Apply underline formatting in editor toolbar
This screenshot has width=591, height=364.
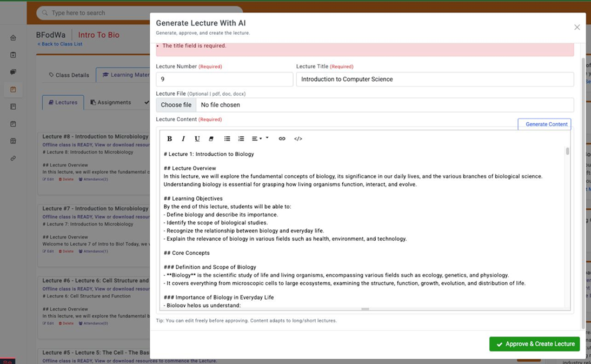(197, 139)
